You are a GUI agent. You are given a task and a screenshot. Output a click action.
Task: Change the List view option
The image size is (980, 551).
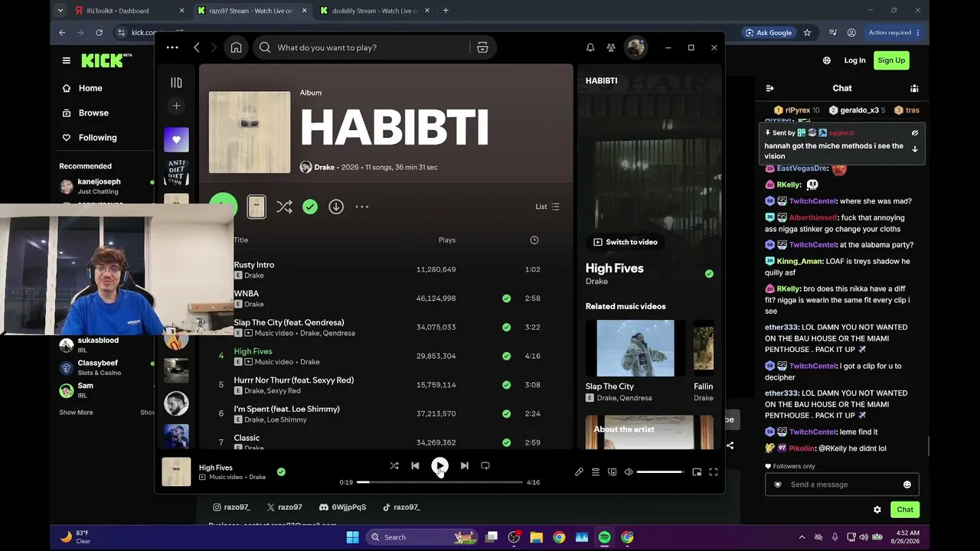[x=547, y=207]
